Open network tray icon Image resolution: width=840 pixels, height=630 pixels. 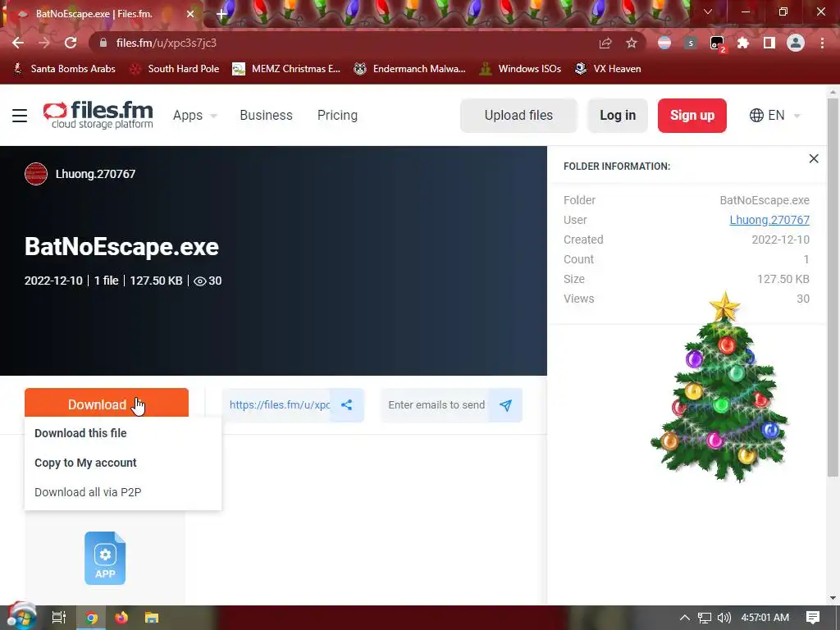pyautogui.click(x=705, y=618)
